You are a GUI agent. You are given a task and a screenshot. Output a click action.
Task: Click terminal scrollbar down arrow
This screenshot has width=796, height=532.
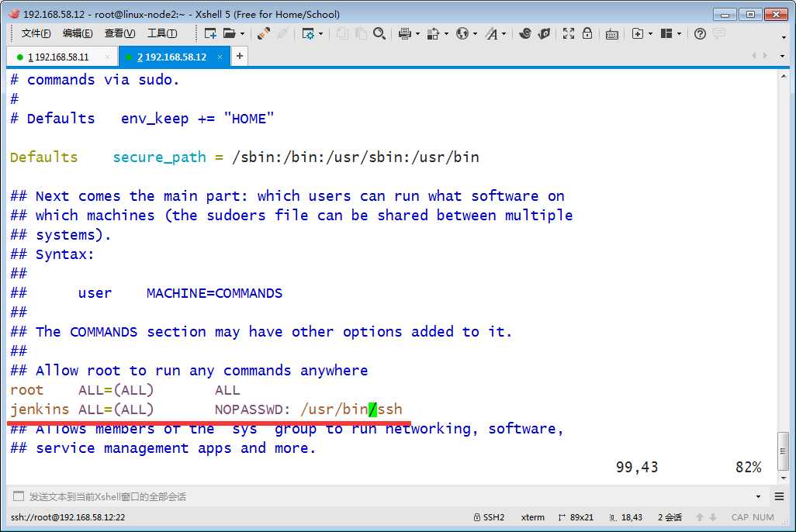click(784, 478)
